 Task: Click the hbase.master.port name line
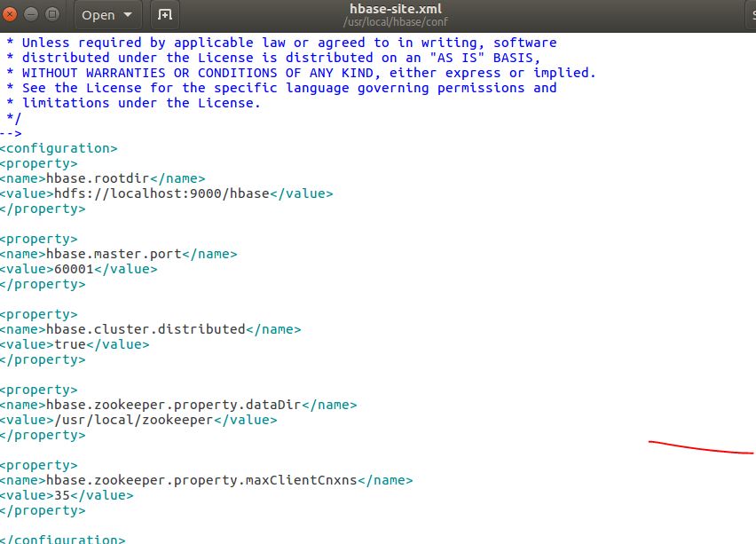coord(119,254)
